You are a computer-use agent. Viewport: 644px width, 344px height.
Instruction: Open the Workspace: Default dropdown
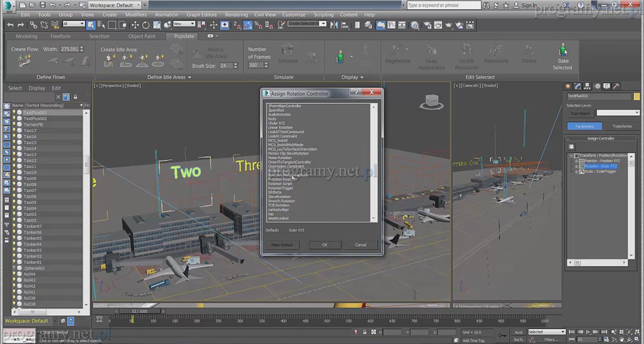[x=114, y=5]
